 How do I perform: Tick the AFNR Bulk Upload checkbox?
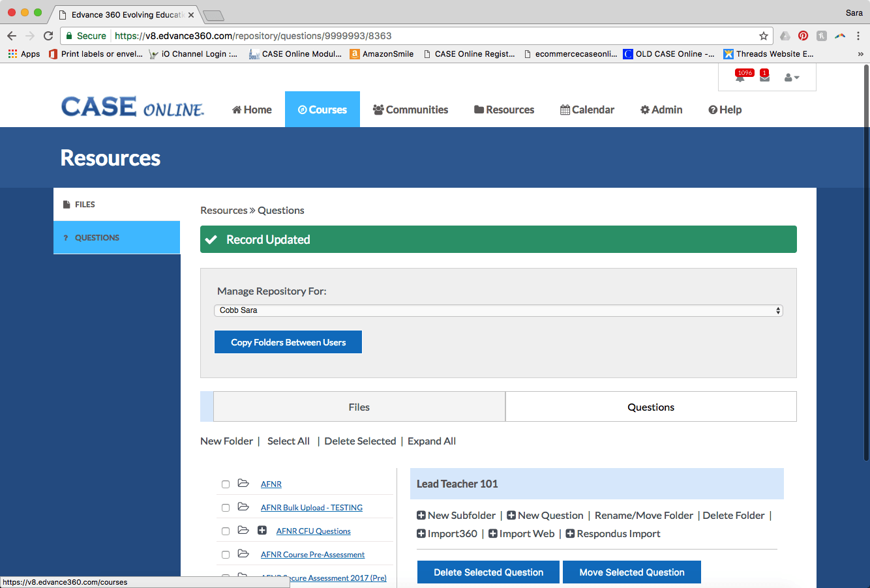click(x=226, y=508)
